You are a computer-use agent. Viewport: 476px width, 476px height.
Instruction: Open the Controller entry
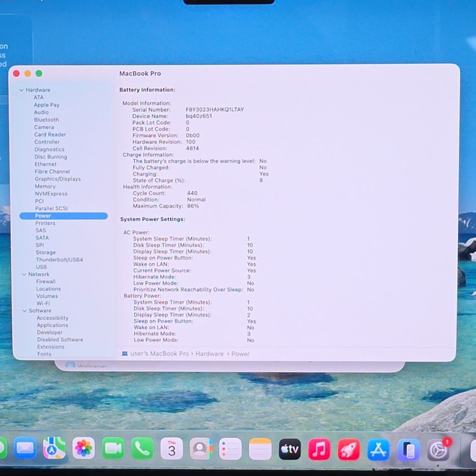tap(47, 142)
